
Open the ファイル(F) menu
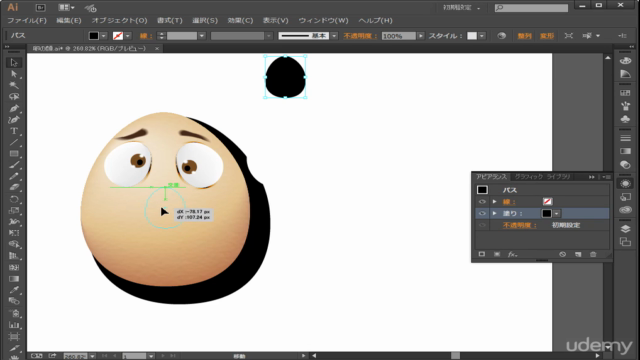tap(27, 20)
